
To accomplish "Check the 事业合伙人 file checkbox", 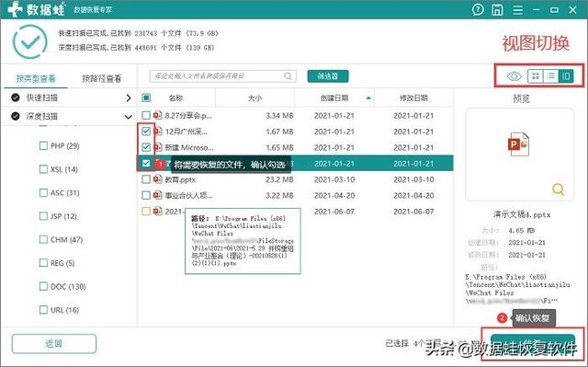I will pyautogui.click(x=146, y=195).
